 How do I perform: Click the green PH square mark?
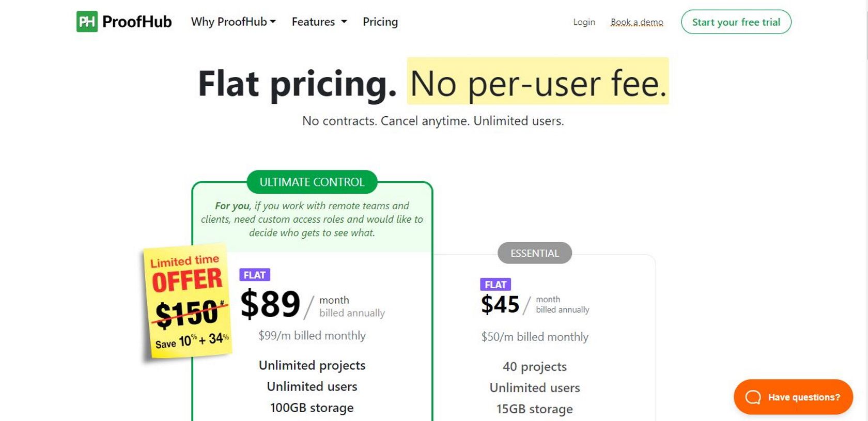(88, 21)
